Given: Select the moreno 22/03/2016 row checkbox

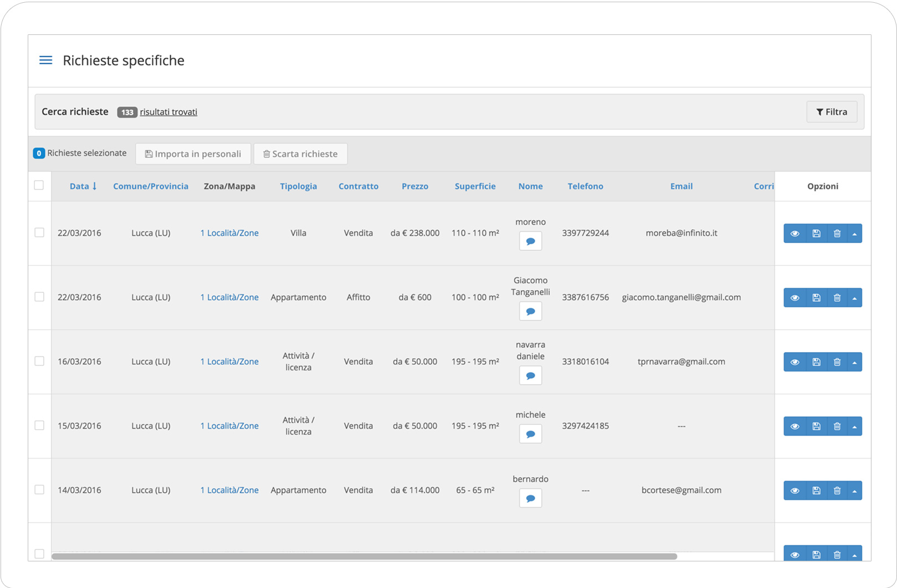Looking at the screenshot, I should [x=39, y=233].
